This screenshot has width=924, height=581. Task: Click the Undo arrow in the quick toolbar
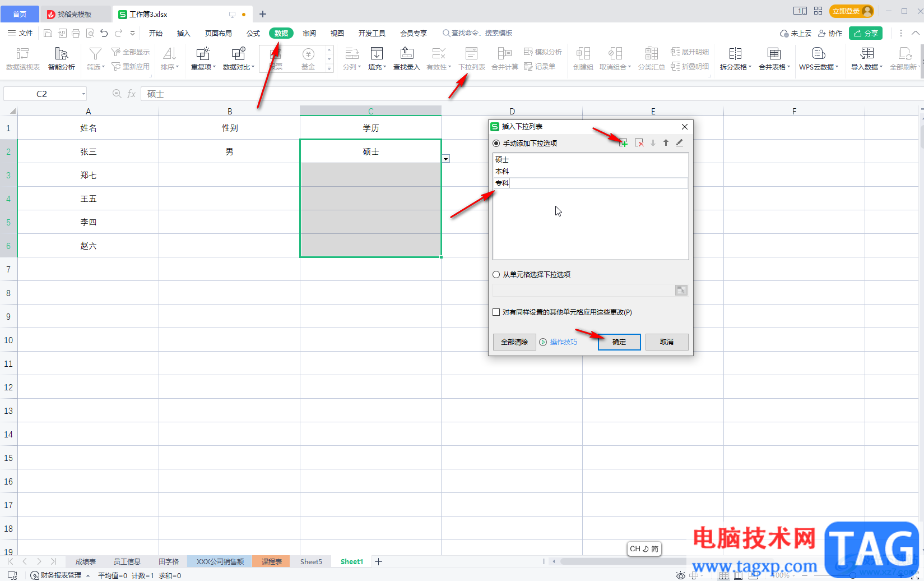click(x=104, y=33)
